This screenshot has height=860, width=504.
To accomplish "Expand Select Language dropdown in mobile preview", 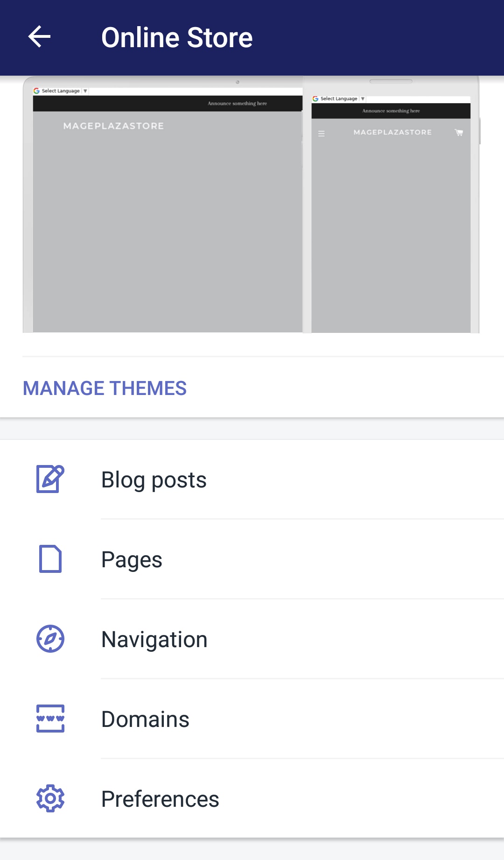I will click(x=339, y=99).
